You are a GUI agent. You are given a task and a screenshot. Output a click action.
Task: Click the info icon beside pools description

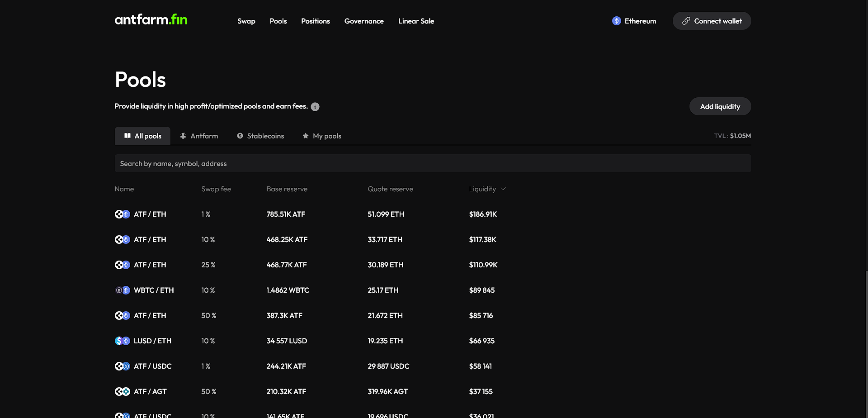315,107
